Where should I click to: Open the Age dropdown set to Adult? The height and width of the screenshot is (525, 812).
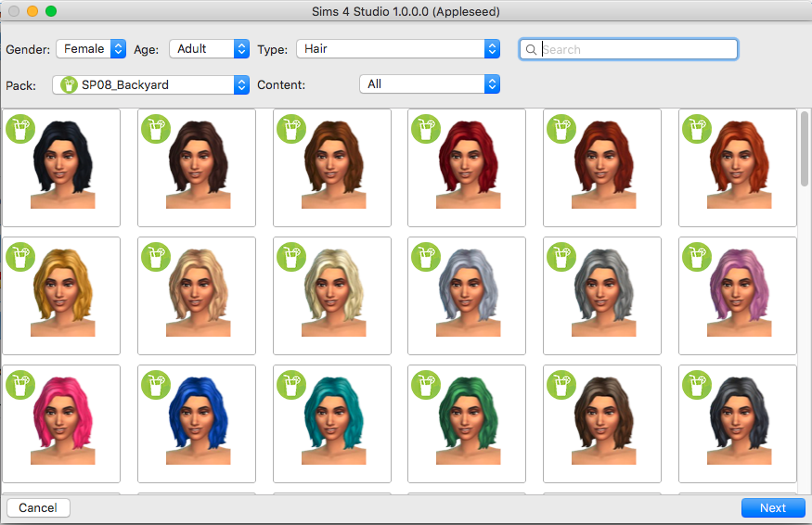[209, 49]
